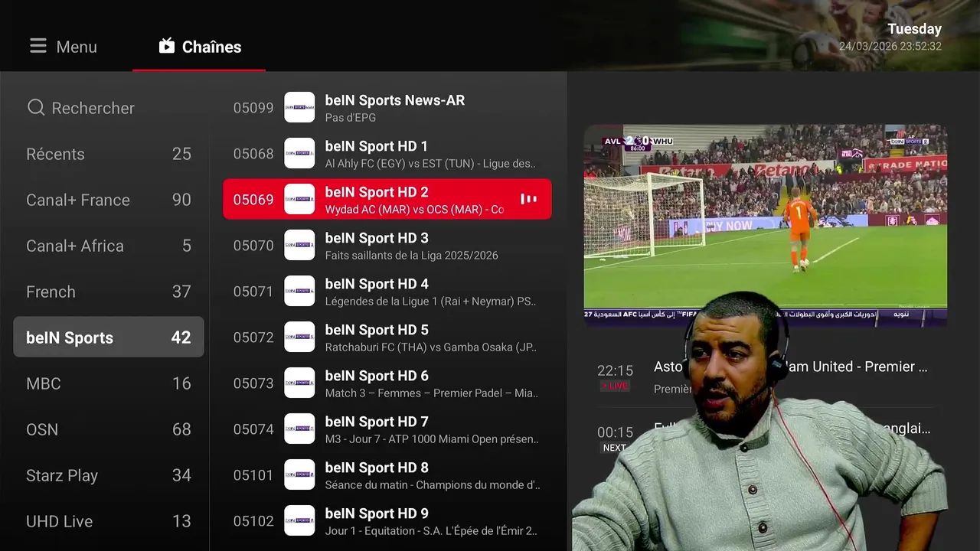
Task: Open the UHD Live category
Action: [x=109, y=521]
